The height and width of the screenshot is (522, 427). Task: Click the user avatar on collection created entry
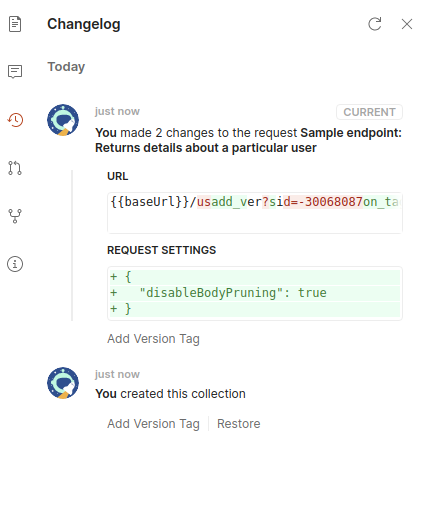[x=63, y=383]
